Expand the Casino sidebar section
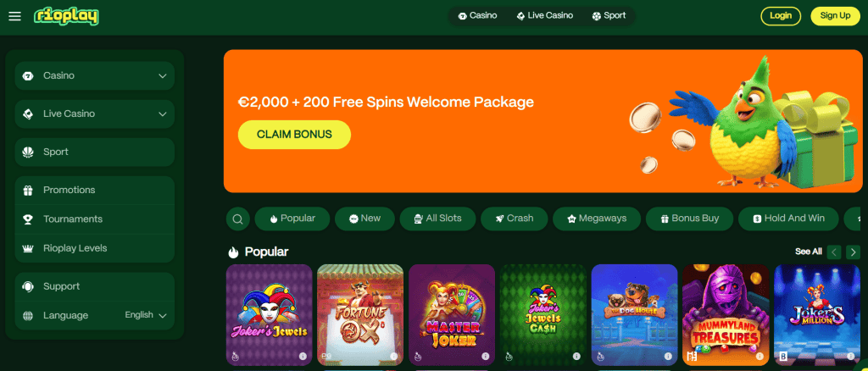 coord(95,75)
